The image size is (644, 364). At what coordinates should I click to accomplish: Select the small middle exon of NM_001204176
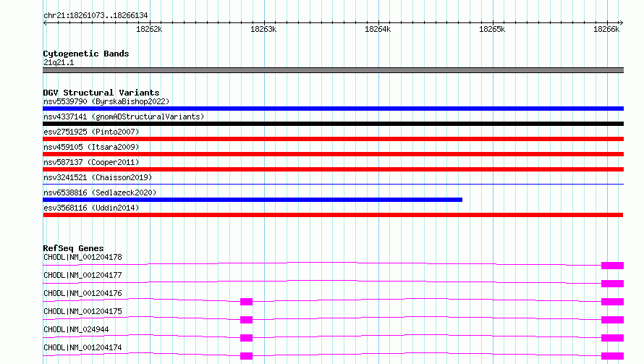coord(247,302)
